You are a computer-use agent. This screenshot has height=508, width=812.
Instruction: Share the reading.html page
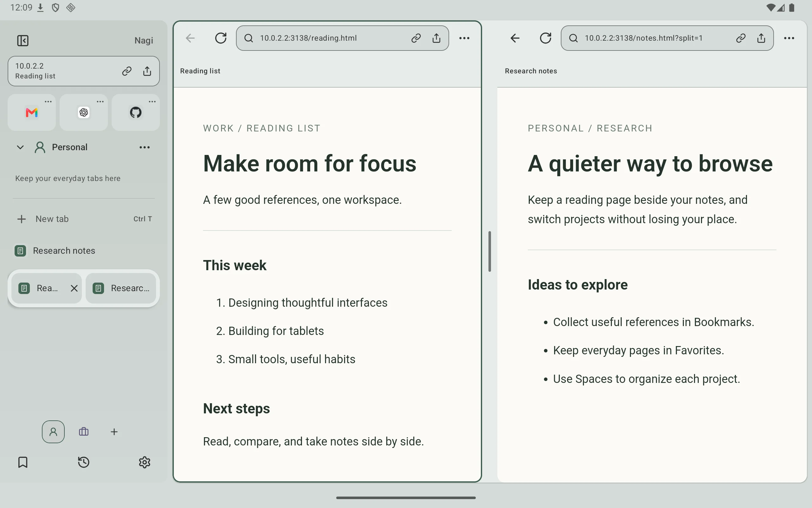pos(436,38)
